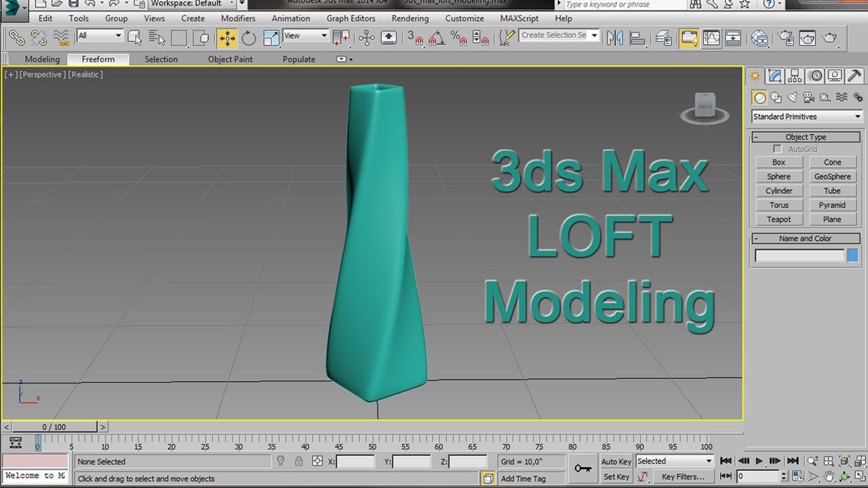
Task: Open the Create Selection Set dropdown
Action: 559,35
